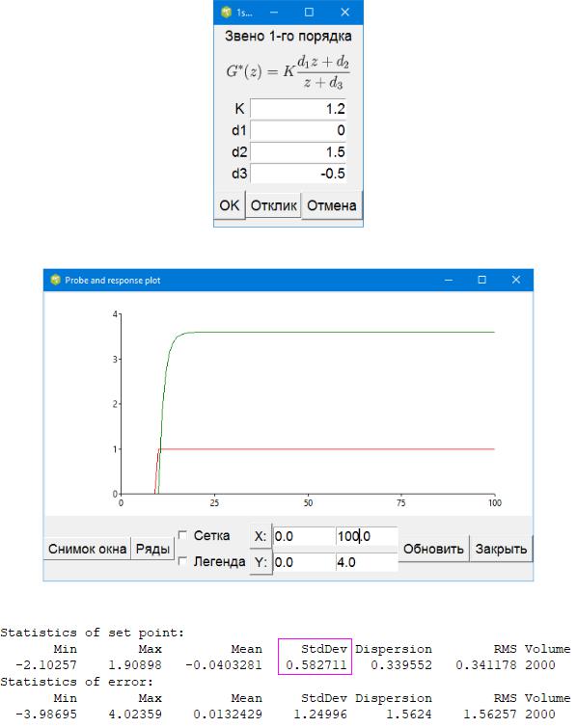The image size is (577, 728).
Task: Click the error Max value 4.02359
Action: (x=135, y=715)
